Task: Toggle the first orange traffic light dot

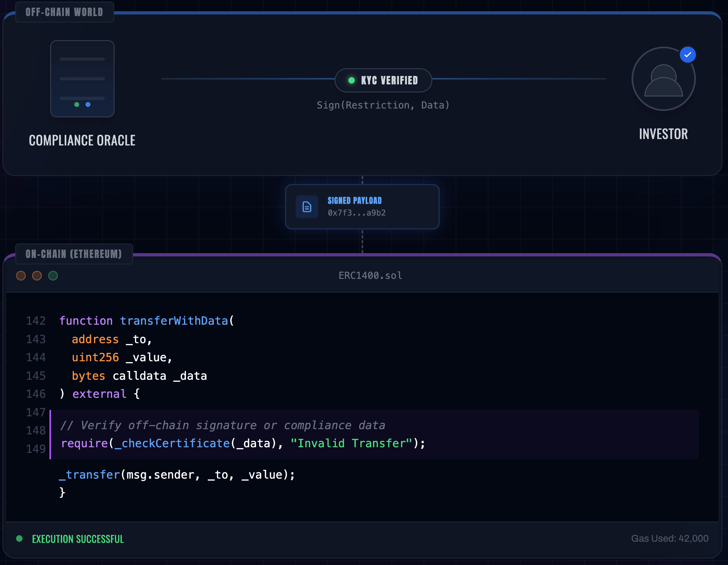Action: tap(21, 276)
